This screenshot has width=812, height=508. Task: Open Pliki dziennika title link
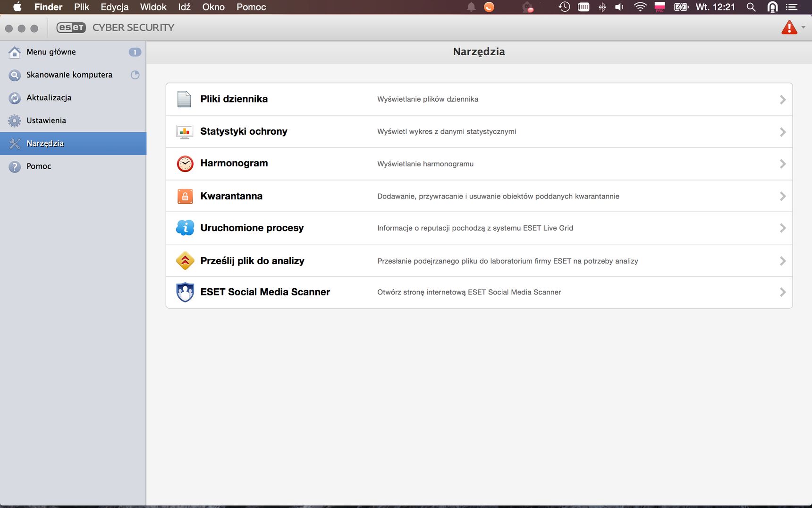tap(234, 99)
